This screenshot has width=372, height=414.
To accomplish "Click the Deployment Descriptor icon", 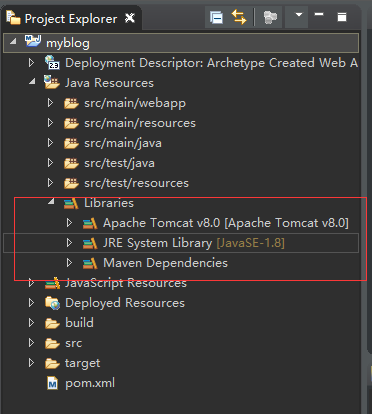I will [52, 62].
